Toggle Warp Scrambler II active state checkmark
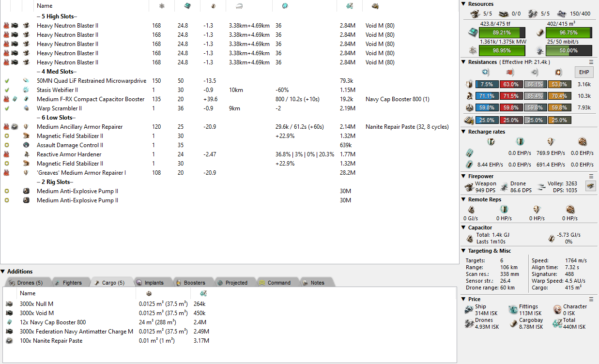Image resolution: width=599 pixels, height=364 pixels. tap(6, 108)
